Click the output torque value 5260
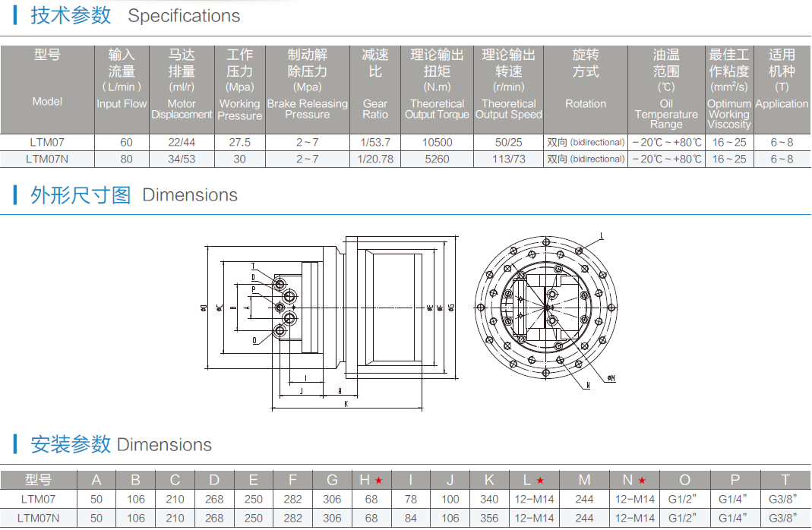The image size is (812, 530). pos(437,159)
